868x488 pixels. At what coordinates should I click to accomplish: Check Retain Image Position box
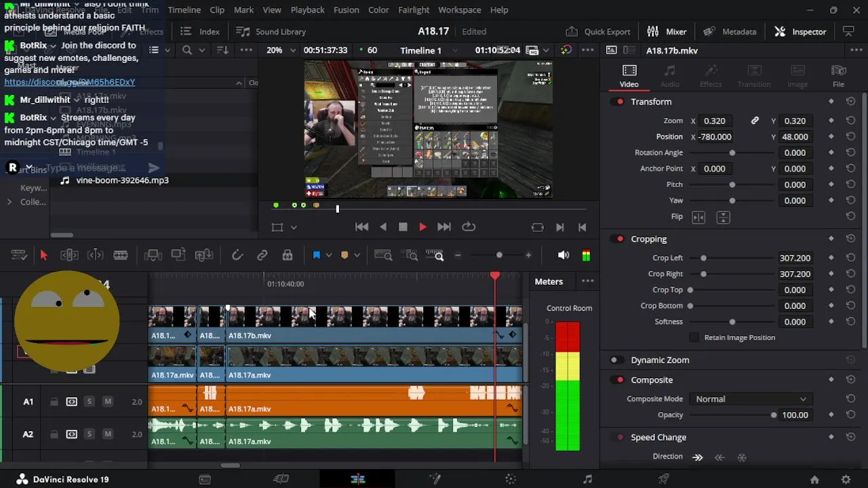(x=694, y=338)
